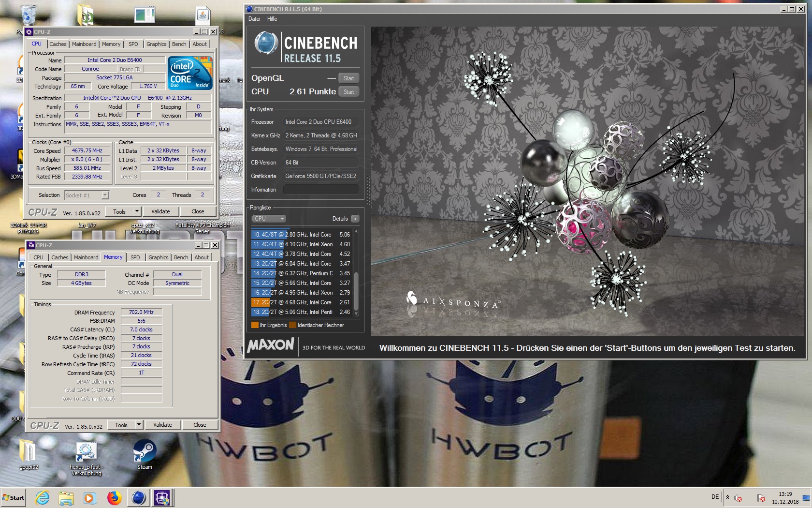Show hidden tray icons arrow

[x=727, y=497]
